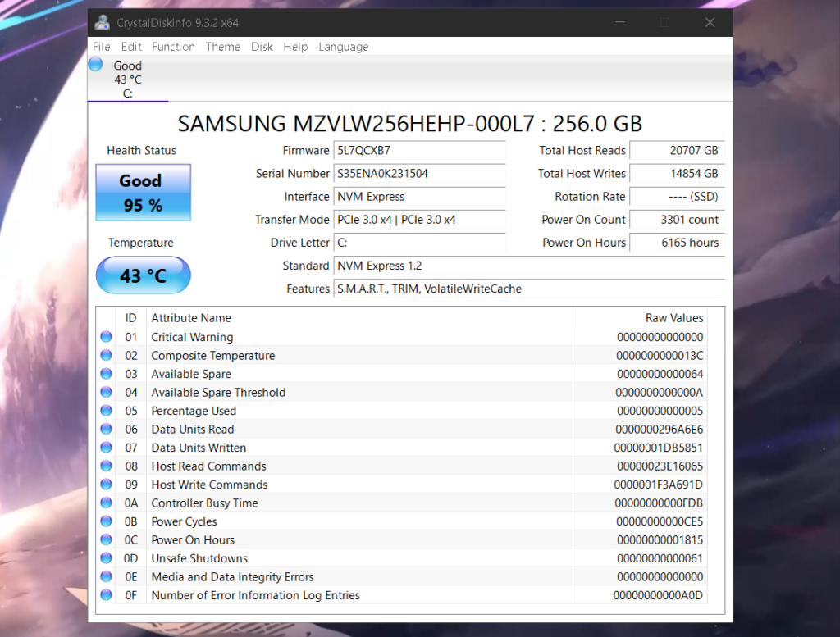Click raw value 00000000000A0D
The image size is (840, 637).
[x=658, y=595]
